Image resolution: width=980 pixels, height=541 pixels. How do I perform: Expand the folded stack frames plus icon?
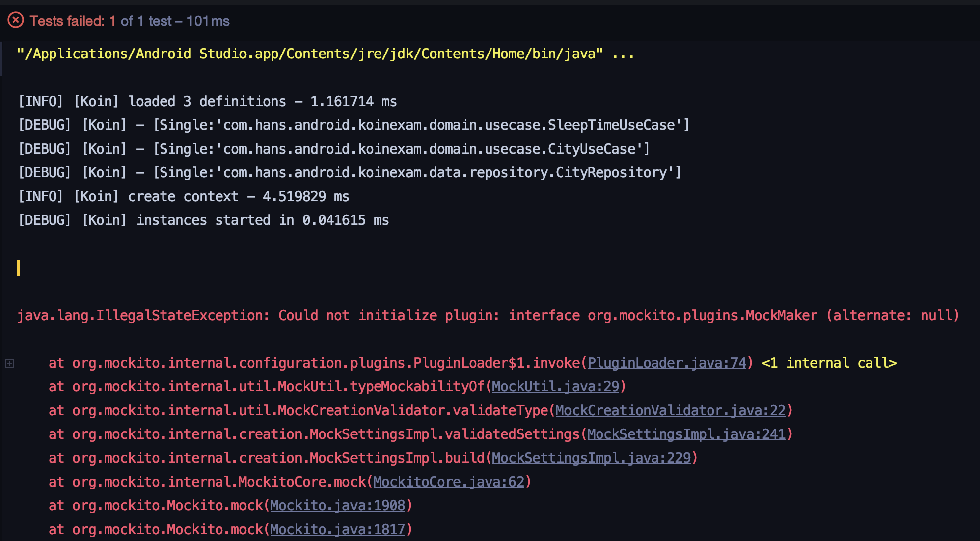pos(10,364)
